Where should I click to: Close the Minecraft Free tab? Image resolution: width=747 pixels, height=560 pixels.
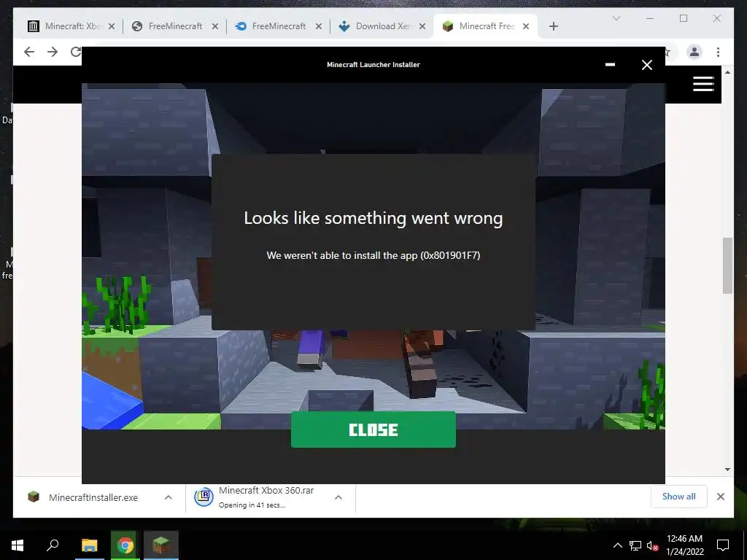click(526, 26)
